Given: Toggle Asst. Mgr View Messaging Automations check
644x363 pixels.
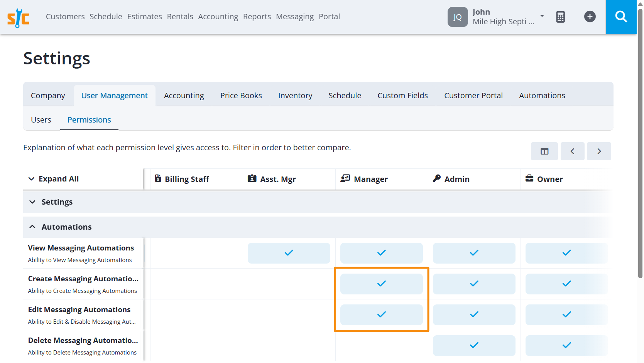Looking at the screenshot, I should pos(289,253).
